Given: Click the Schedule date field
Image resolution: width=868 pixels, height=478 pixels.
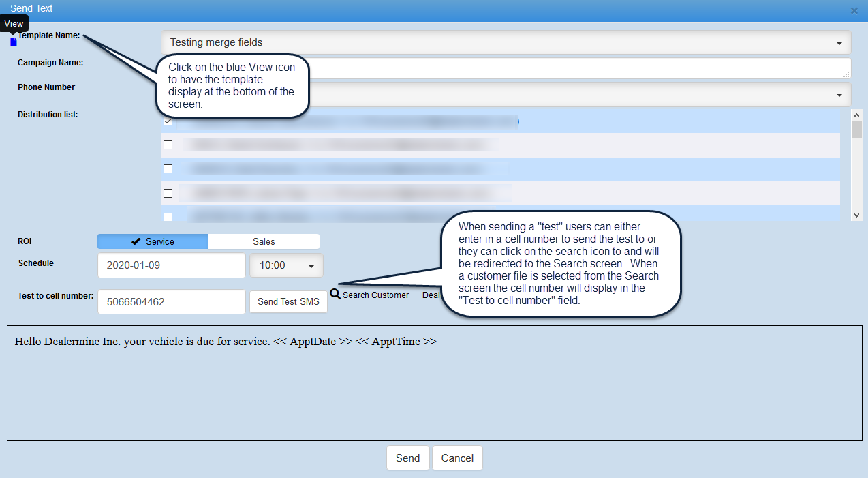Looking at the screenshot, I should point(171,265).
